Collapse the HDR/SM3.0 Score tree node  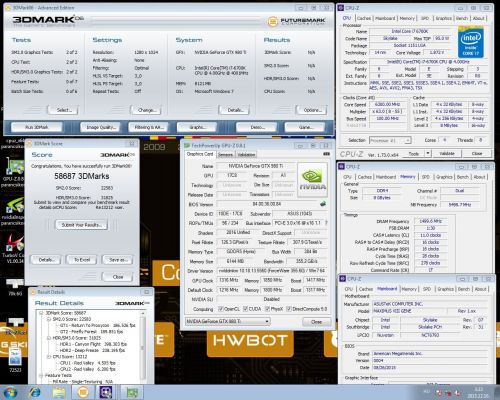49,338
